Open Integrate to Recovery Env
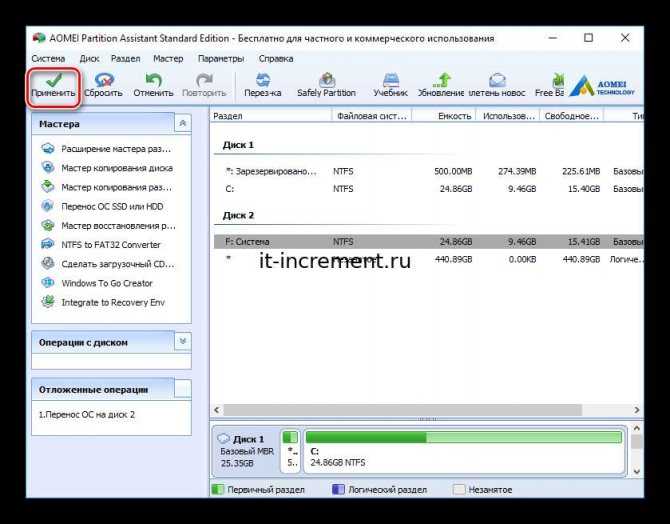 click(x=103, y=303)
